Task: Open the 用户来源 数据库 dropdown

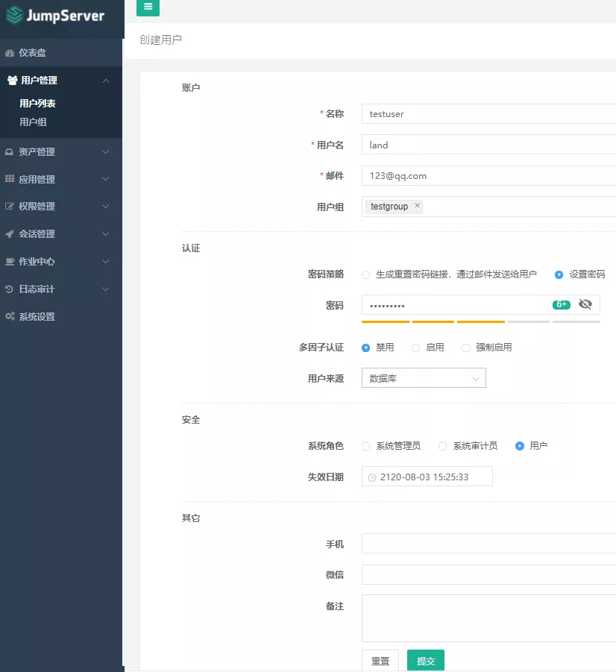Action: tap(424, 379)
